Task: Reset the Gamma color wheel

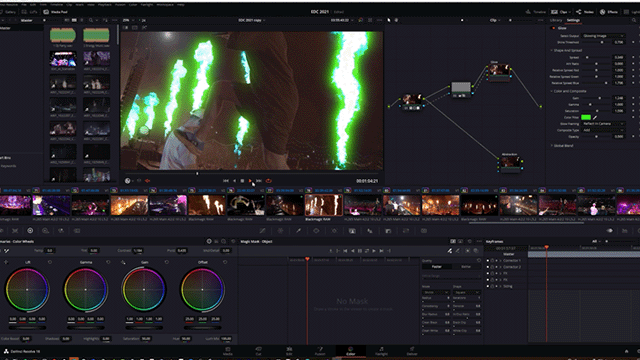Action: [x=108, y=262]
